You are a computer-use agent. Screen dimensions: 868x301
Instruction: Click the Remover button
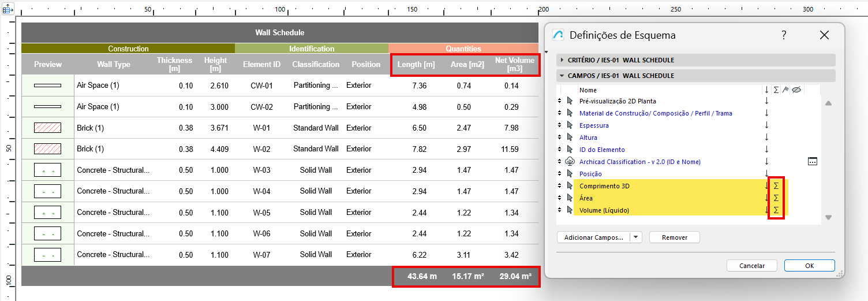point(674,237)
